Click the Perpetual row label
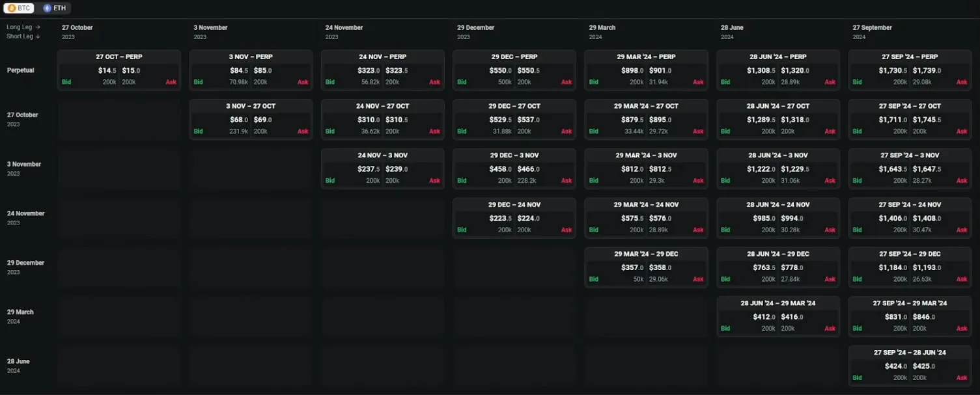This screenshot has height=395, width=980. 20,70
